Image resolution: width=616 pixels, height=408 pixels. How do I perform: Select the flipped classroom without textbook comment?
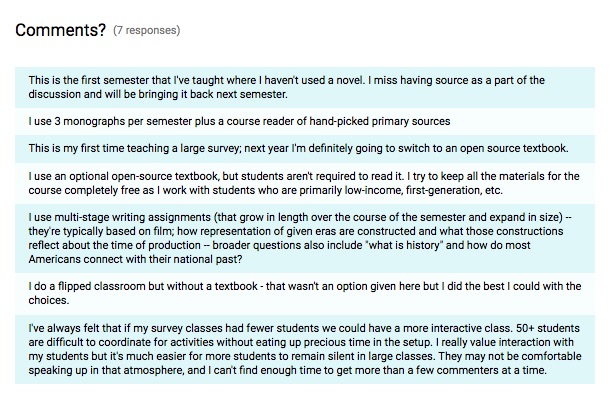[x=305, y=293]
